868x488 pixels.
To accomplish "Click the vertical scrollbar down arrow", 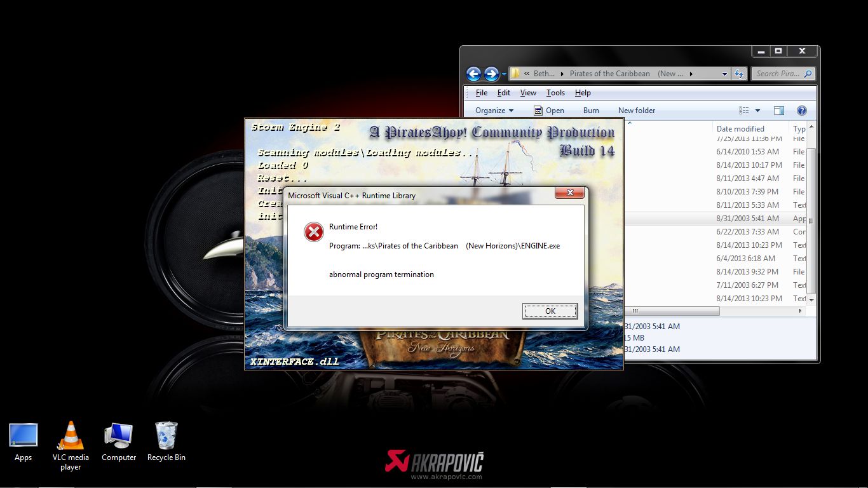I will (x=811, y=299).
